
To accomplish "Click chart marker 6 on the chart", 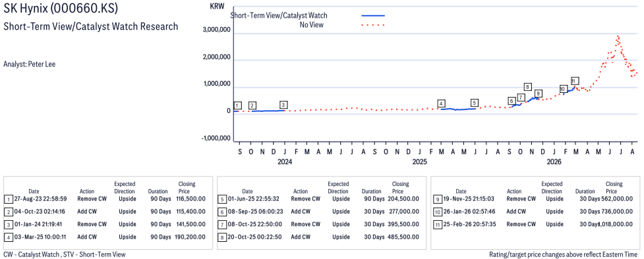I will tap(512, 101).
